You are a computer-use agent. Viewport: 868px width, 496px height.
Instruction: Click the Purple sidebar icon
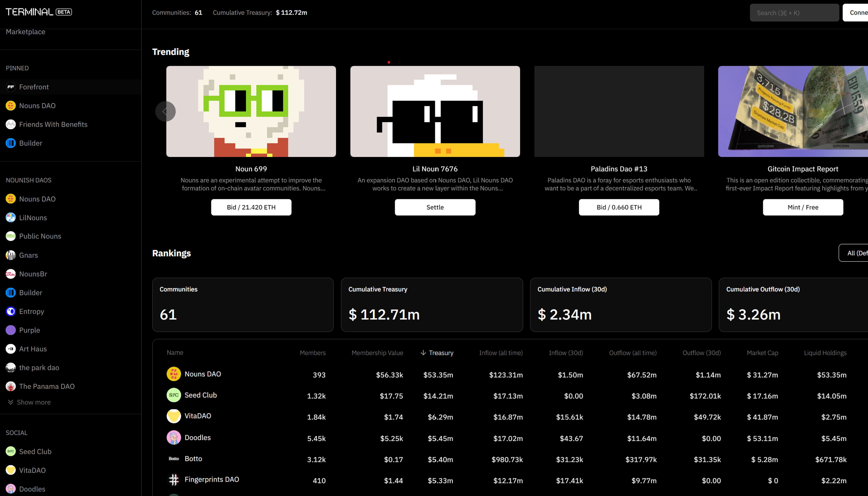(x=11, y=330)
